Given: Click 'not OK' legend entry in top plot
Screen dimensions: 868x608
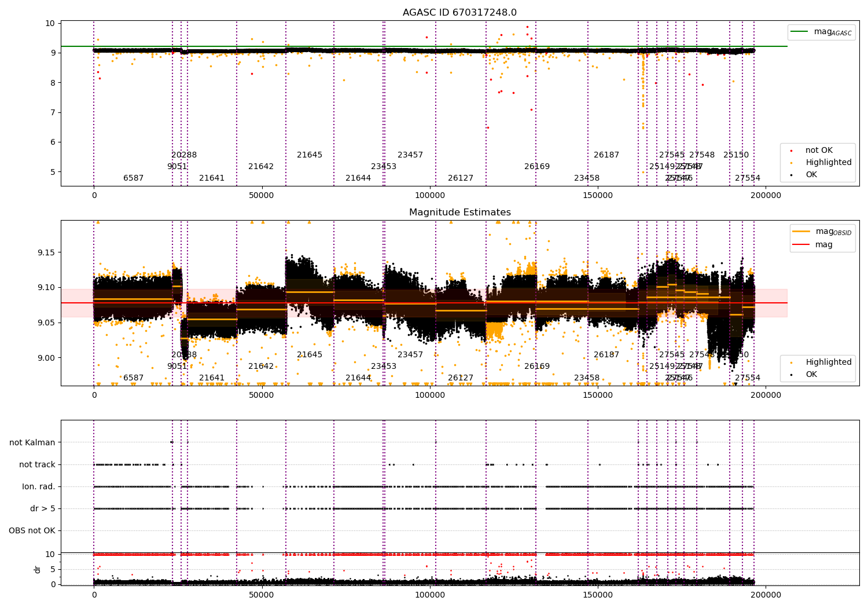Looking at the screenshot, I should tap(818, 151).
